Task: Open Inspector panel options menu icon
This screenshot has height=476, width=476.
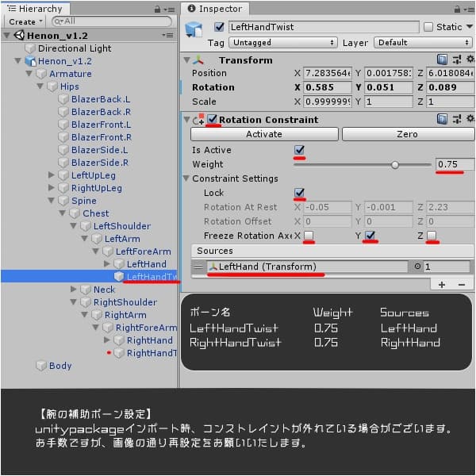Action: tap(470, 10)
